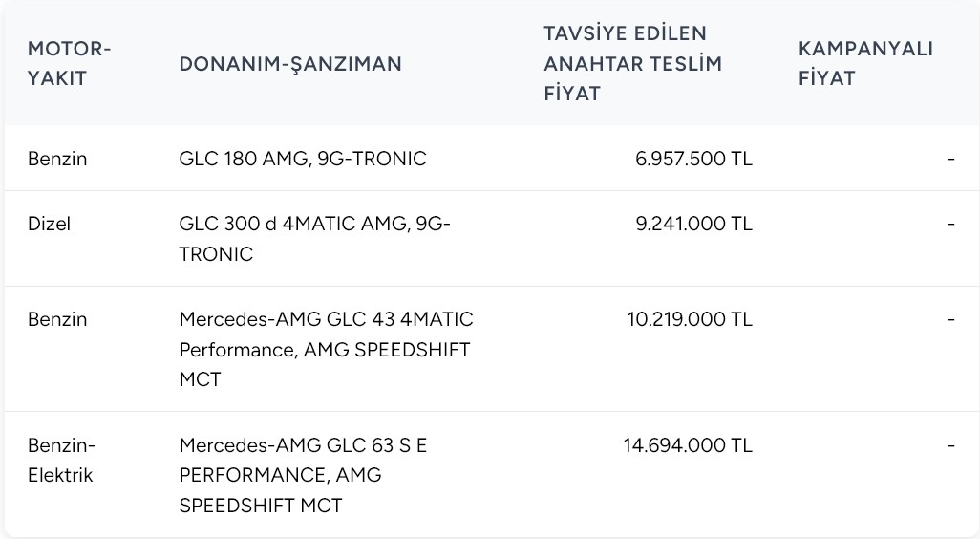Click the KAMPANYALI FİYAT column header
The width and height of the screenshot is (980, 539).
[x=865, y=63]
